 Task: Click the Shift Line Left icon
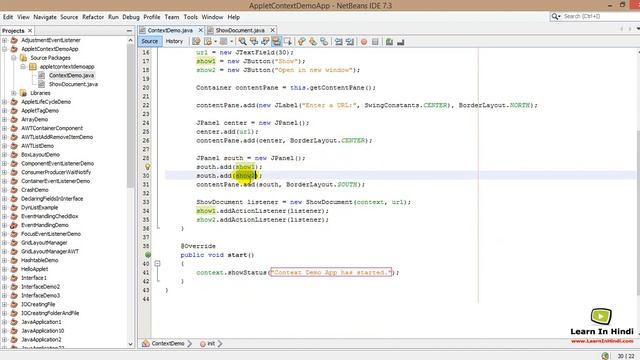pos(338,42)
